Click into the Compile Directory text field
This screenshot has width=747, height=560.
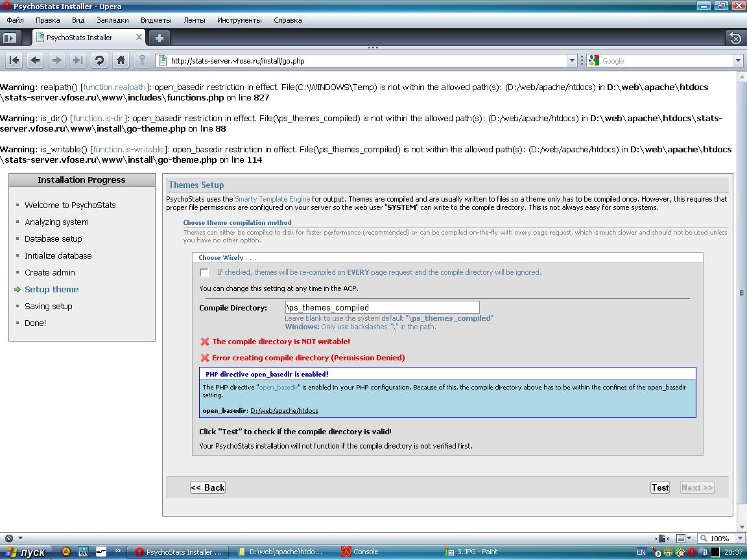pos(382,308)
